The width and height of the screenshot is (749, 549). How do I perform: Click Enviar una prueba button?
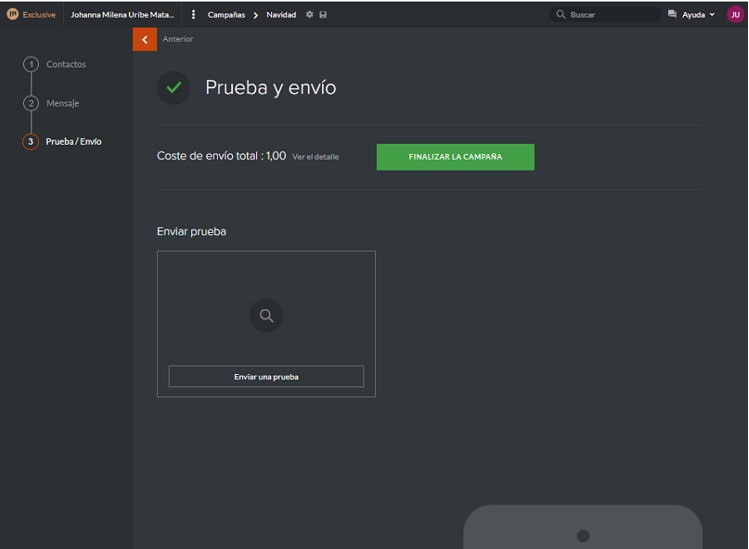click(266, 377)
